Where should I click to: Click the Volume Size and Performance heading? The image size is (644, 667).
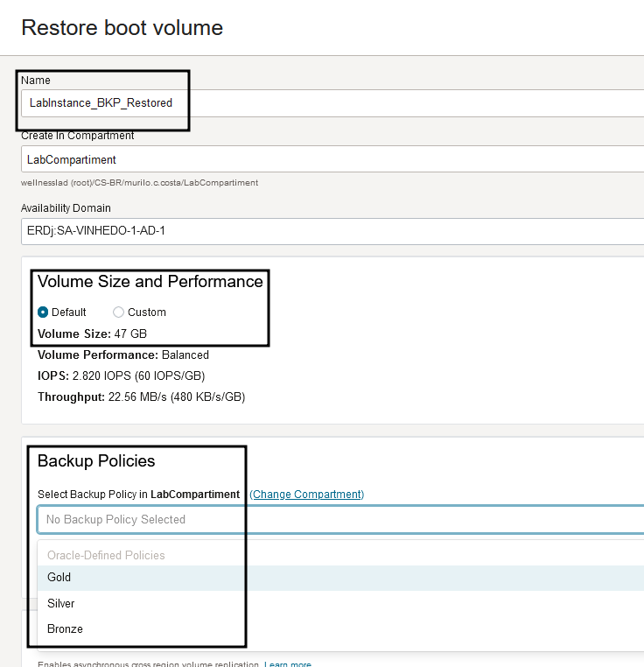coord(150,282)
